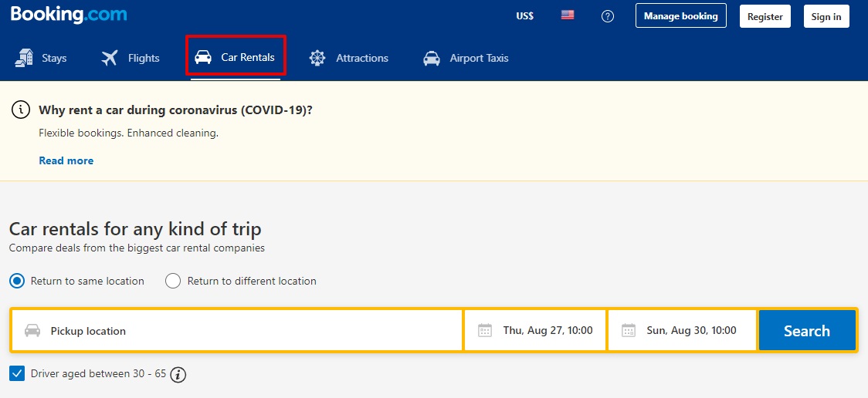The image size is (868, 398).
Task: Click the Manage booking button
Action: click(x=681, y=16)
